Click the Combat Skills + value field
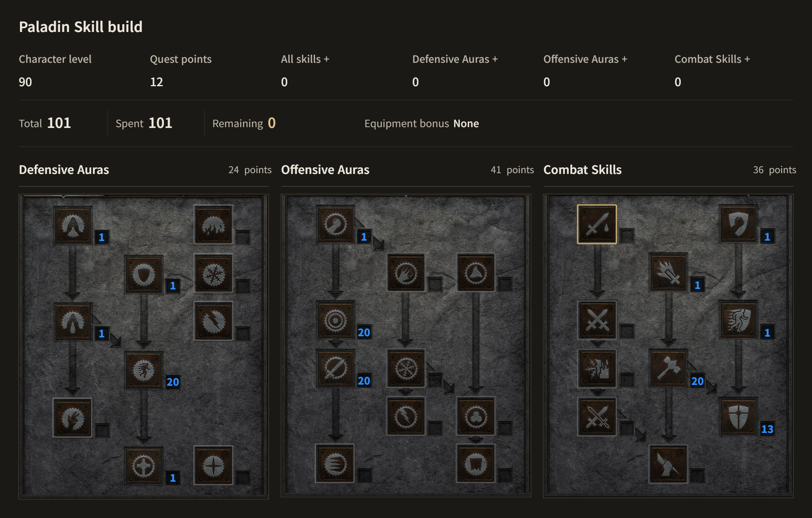 click(678, 82)
